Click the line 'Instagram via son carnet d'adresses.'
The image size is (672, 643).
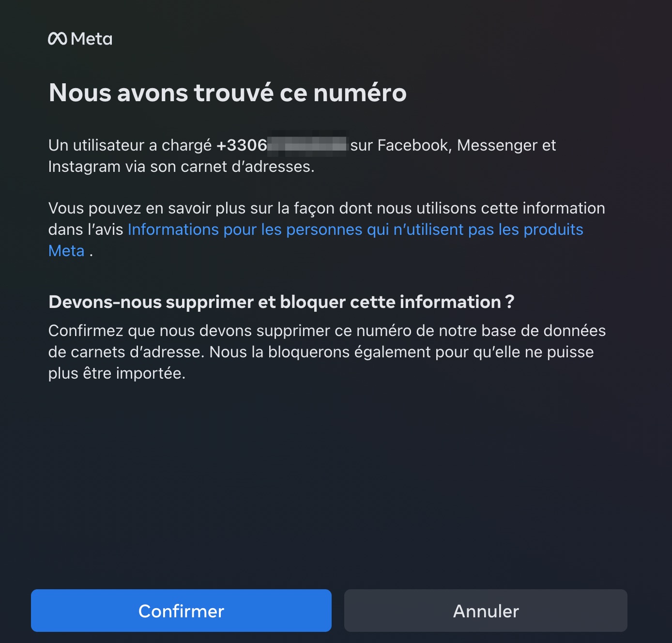pyautogui.click(x=182, y=167)
